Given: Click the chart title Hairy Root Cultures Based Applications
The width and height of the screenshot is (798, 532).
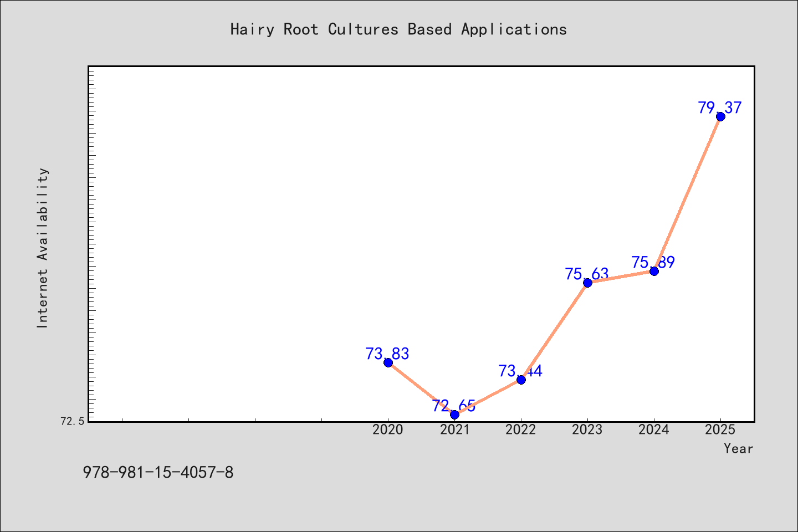Looking at the screenshot, I should click(x=398, y=29).
